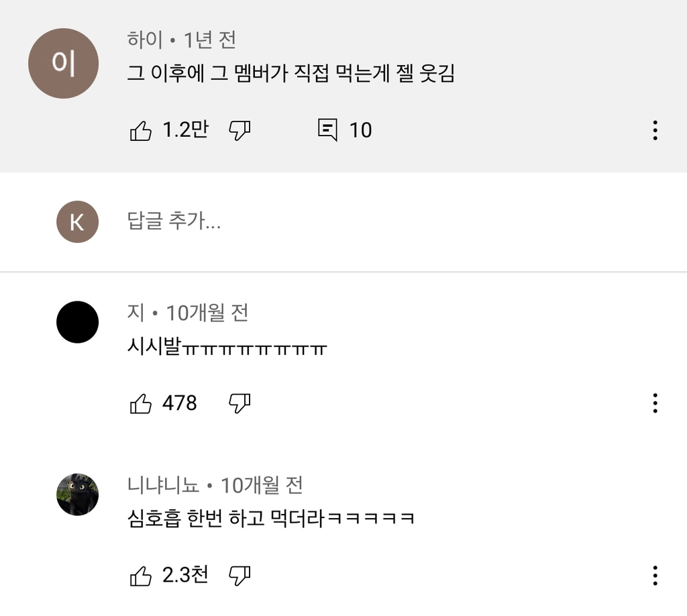Click the 지 username
Viewport: 687px width, 616px height.
click(x=136, y=312)
